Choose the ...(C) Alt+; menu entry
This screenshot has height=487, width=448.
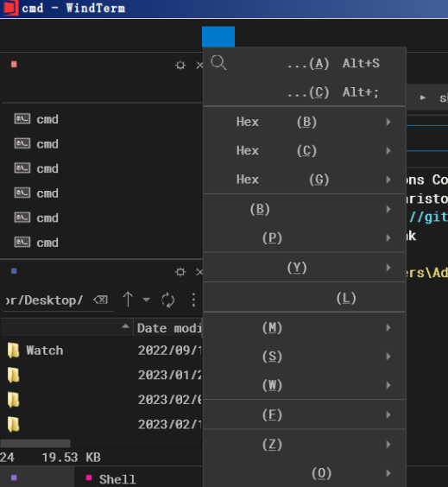click(305, 92)
